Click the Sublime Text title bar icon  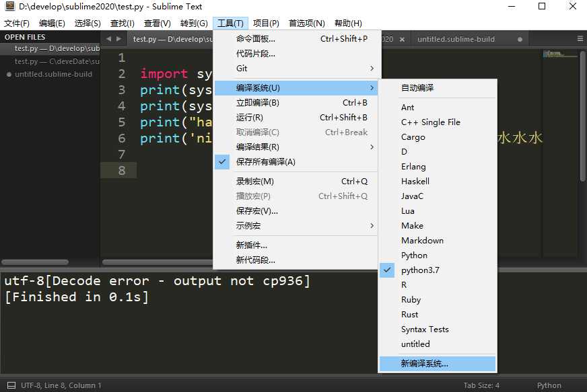point(9,6)
